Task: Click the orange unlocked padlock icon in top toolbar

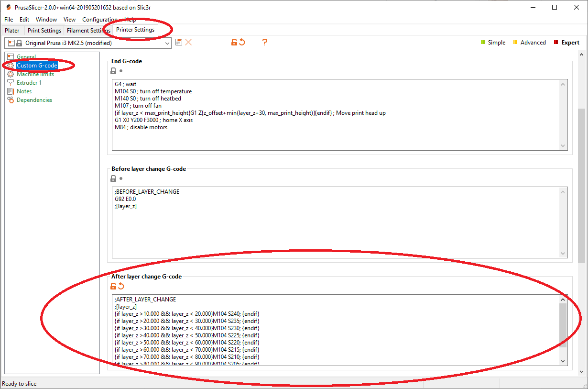Action: click(x=234, y=42)
